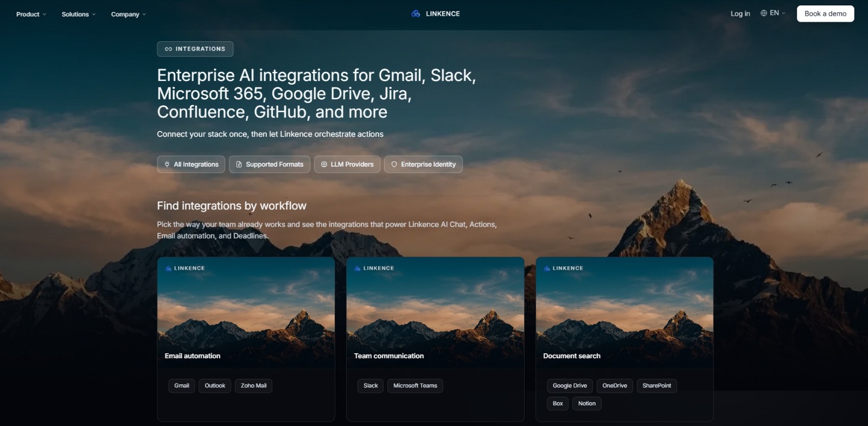This screenshot has height=426, width=868.
Task: Select the OneDrive integration chip
Action: [x=615, y=386]
